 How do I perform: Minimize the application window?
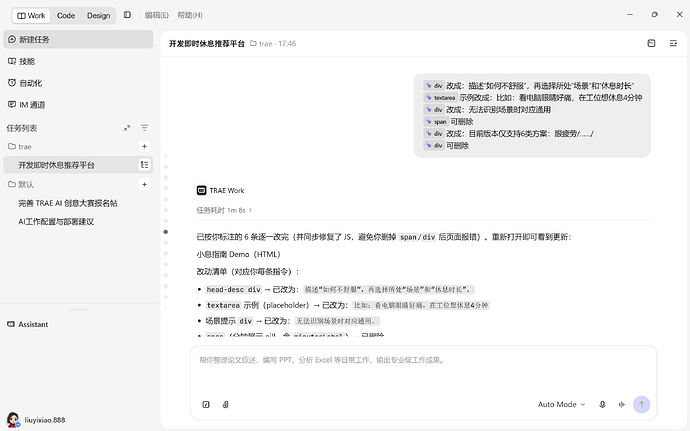630,15
